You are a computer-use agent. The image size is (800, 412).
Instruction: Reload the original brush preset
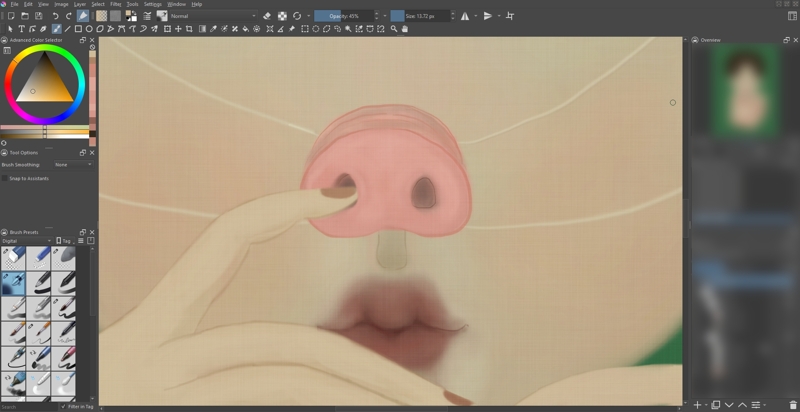pyautogui.click(x=297, y=16)
